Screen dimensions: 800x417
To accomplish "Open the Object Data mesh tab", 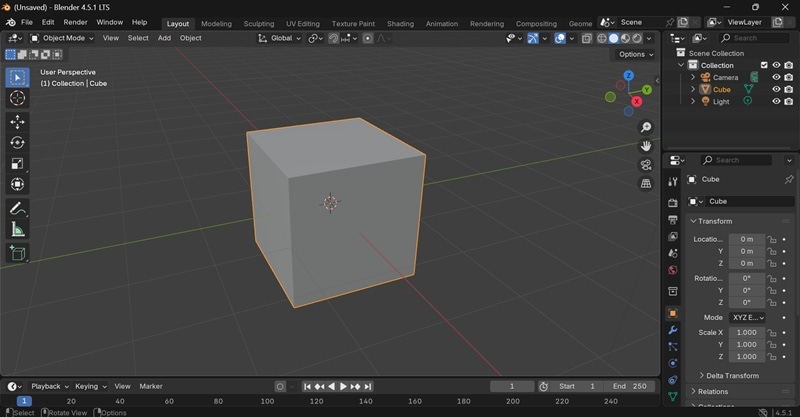I will (x=673, y=397).
